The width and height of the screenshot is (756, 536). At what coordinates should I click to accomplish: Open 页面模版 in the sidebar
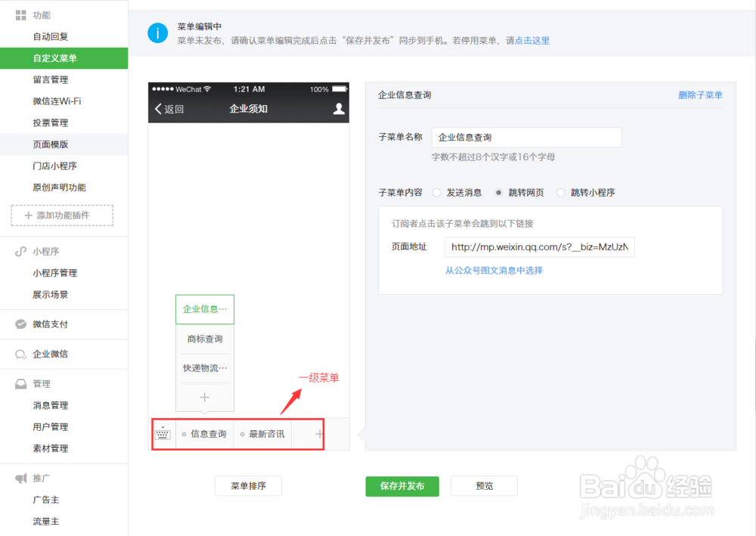point(64,144)
